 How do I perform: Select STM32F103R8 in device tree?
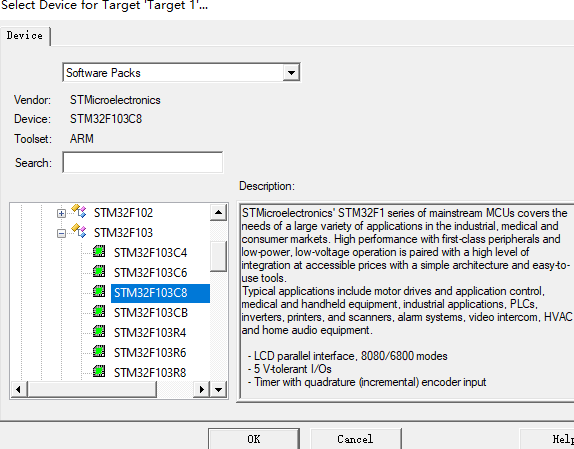click(150, 373)
